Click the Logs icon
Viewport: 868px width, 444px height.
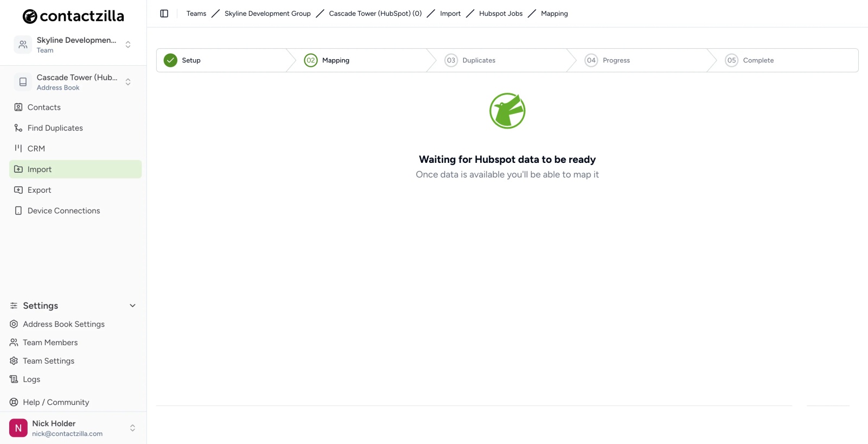(x=14, y=379)
